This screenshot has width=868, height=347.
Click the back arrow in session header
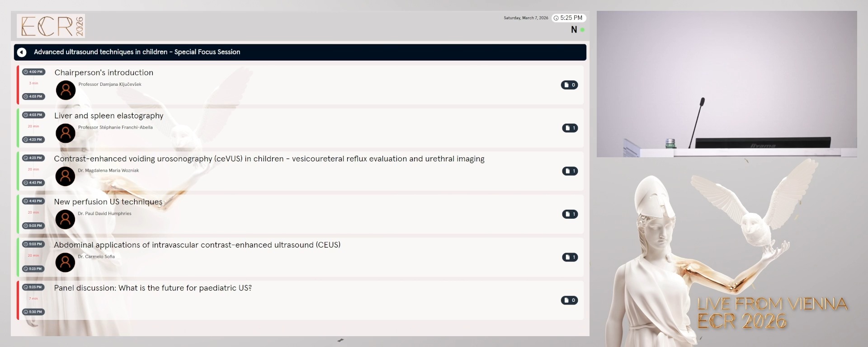(x=22, y=52)
